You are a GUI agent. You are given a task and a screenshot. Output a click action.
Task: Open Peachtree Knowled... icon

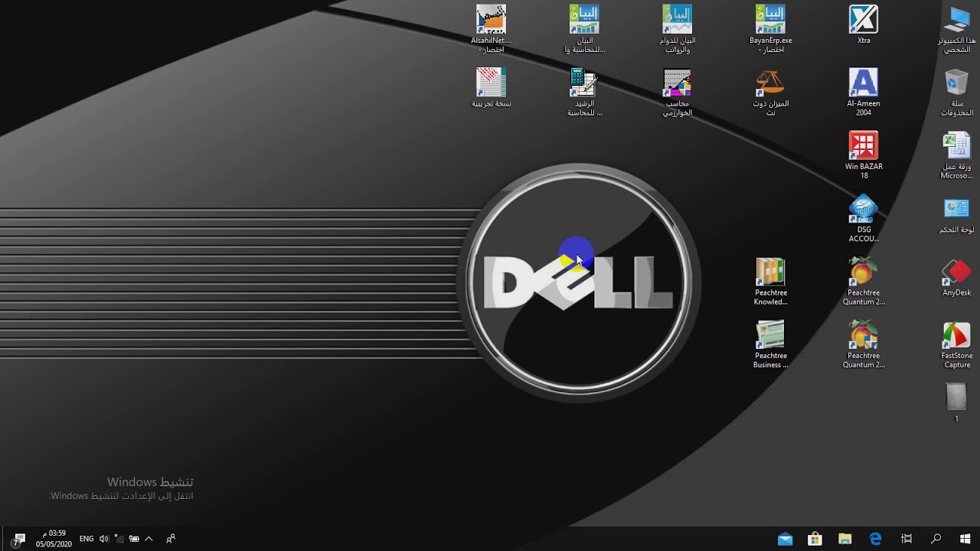point(770,282)
